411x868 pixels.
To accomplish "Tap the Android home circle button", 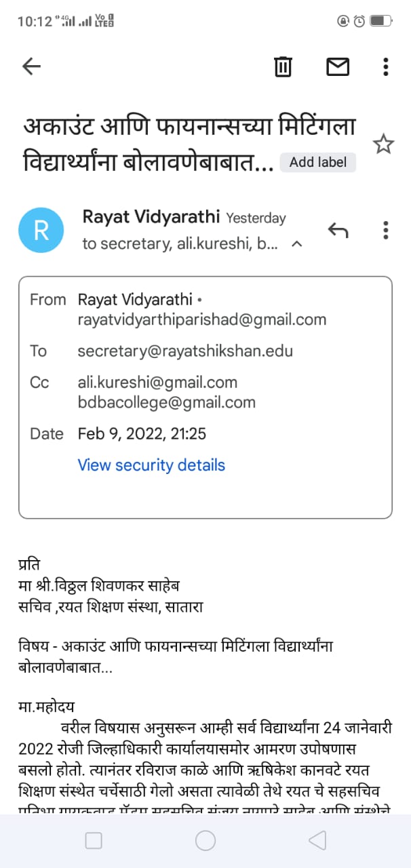I will click(x=206, y=841).
